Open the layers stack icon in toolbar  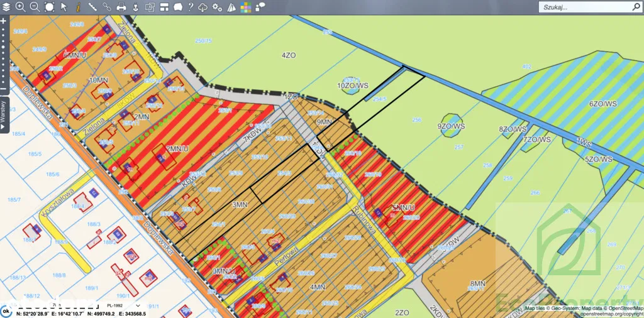[6, 7]
